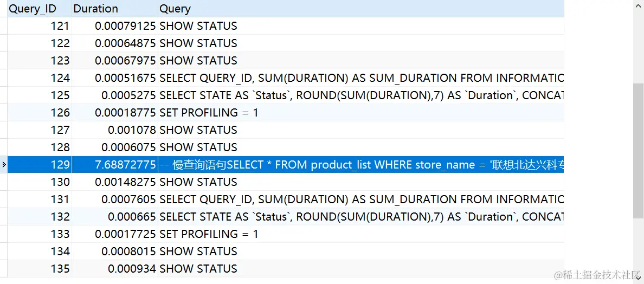Click duration value 0.0008015
The height and width of the screenshot is (284, 644).
pos(128,251)
